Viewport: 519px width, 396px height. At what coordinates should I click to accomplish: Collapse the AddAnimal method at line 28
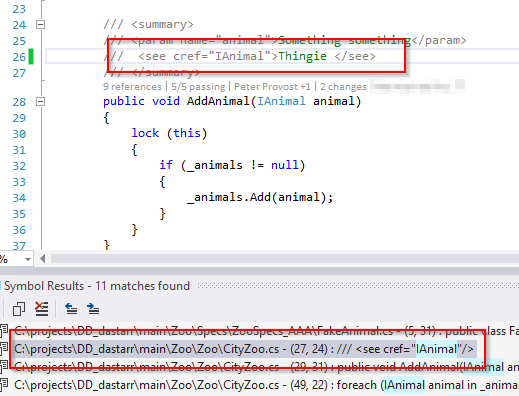40,101
